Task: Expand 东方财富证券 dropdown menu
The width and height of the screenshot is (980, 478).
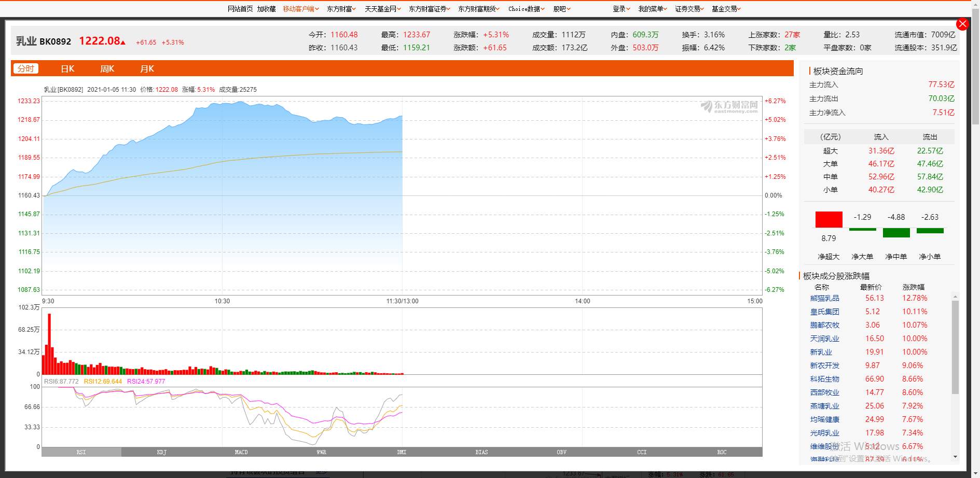Action: click(430, 9)
